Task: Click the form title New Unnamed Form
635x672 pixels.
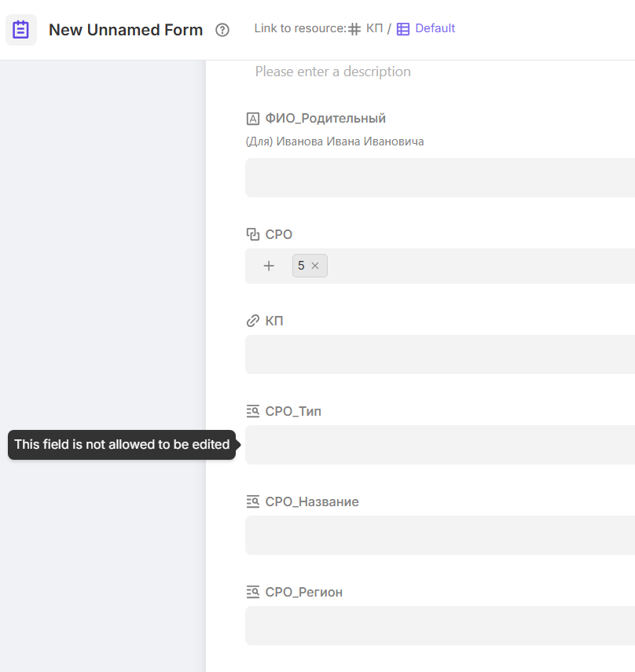Action: pyautogui.click(x=126, y=30)
